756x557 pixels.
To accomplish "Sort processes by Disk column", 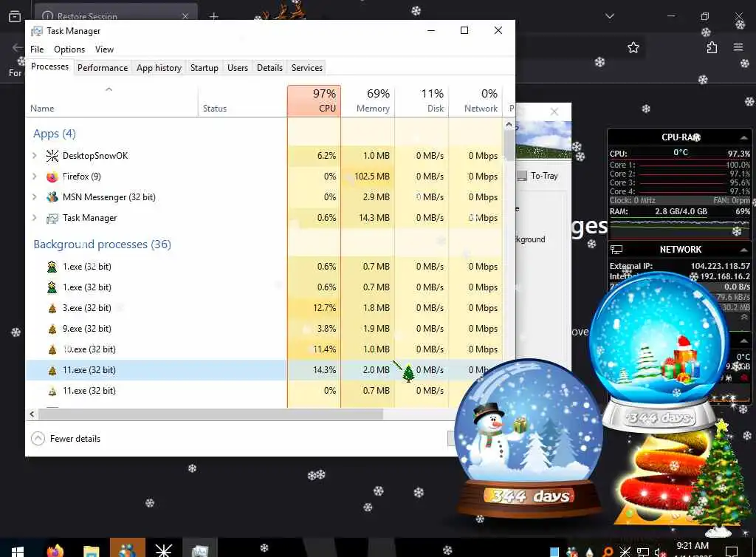I will pyautogui.click(x=422, y=100).
